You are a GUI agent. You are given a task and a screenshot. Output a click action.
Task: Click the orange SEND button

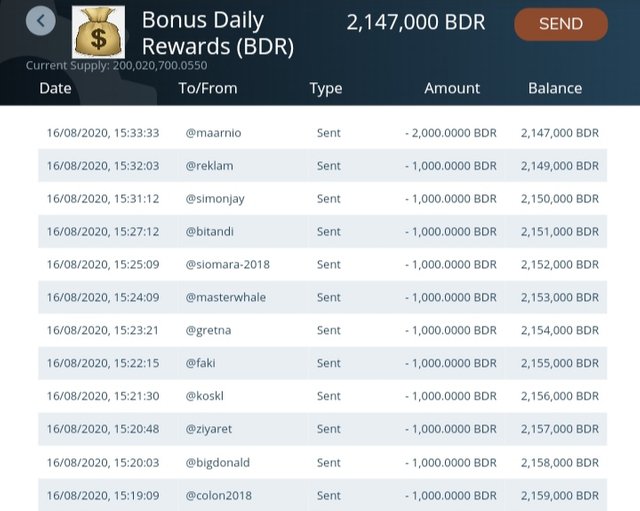(561, 24)
